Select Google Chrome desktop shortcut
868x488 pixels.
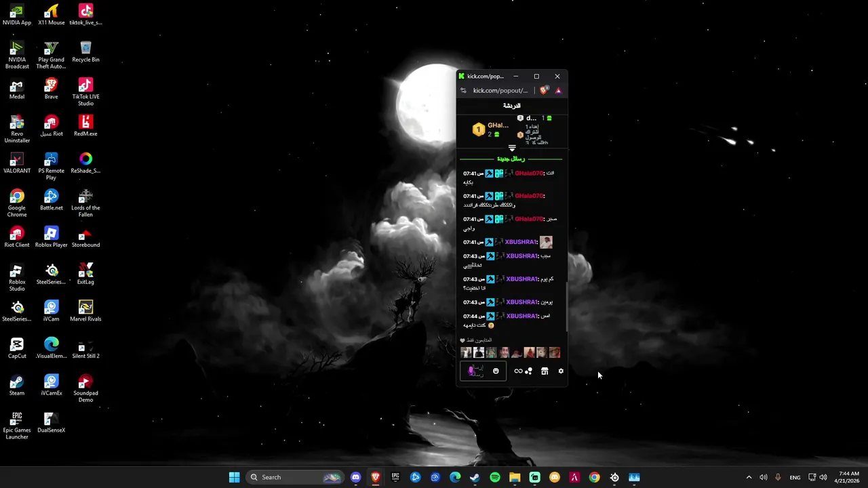pyautogui.click(x=17, y=203)
